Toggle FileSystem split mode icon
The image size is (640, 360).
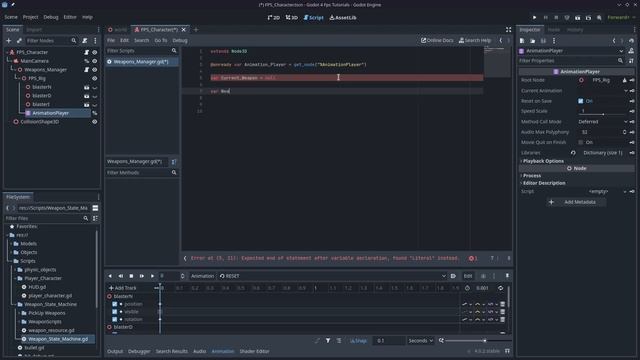point(95,208)
